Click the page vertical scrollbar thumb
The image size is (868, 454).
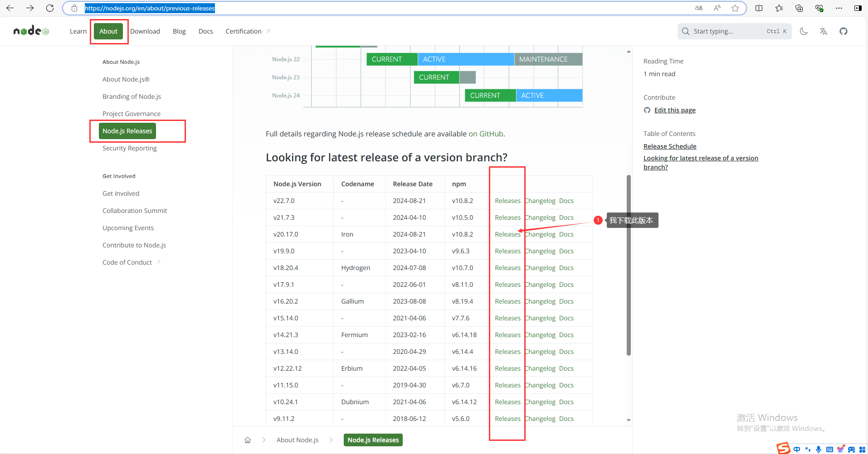[x=629, y=265]
